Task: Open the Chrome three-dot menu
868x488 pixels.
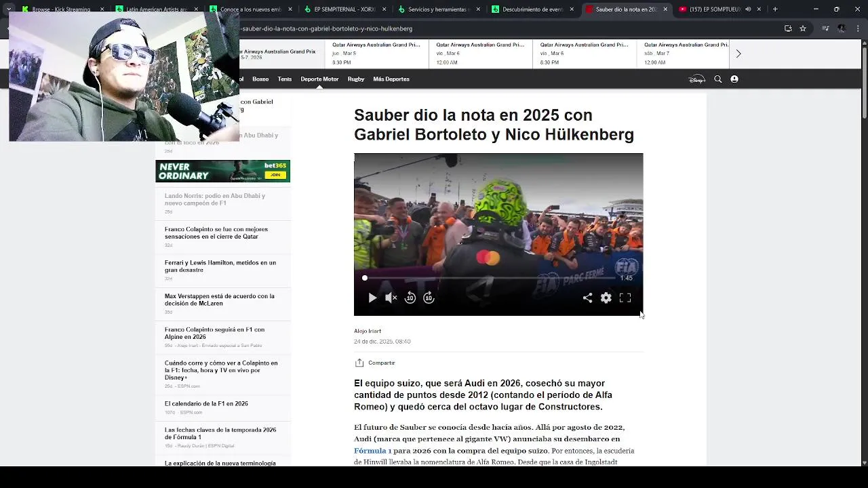Action: (x=858, y=28)
